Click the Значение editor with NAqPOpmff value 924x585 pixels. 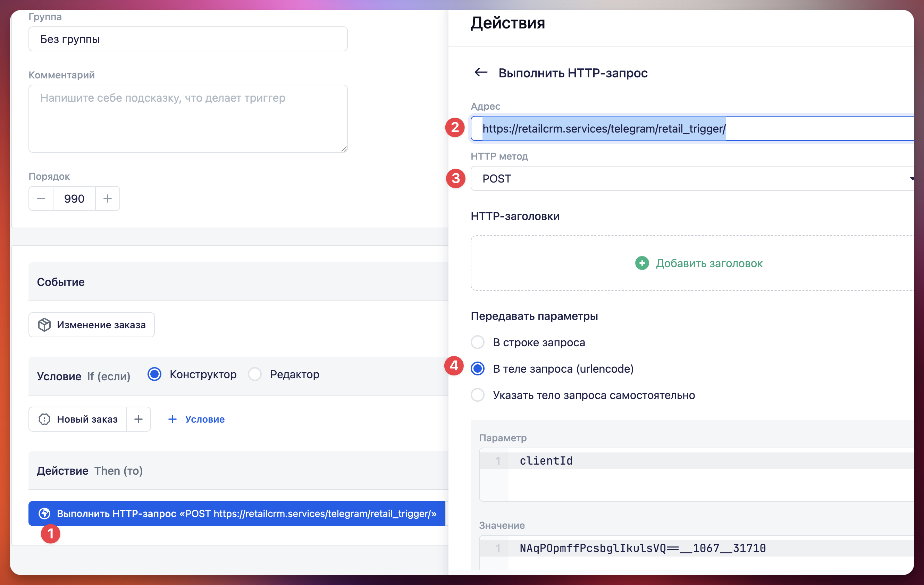(696, 548)
